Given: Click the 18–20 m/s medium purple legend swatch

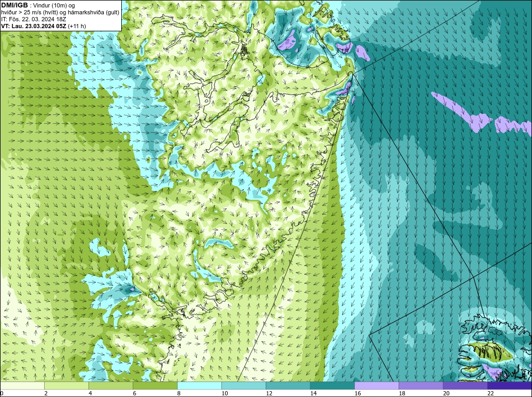Looking at the screenshot, I should pyautogui.click(x=421, y=386).
